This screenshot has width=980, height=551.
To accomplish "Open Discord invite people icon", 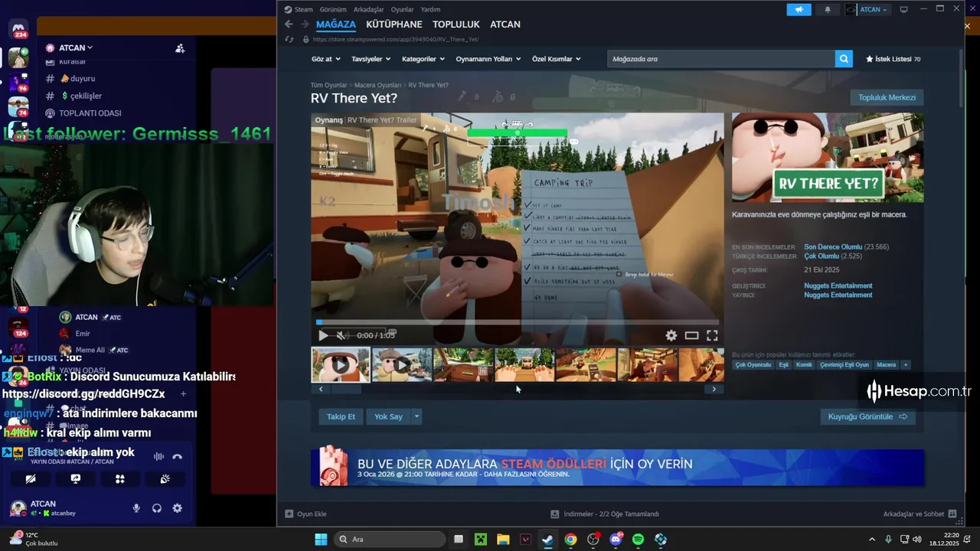I will pos(180,48).
